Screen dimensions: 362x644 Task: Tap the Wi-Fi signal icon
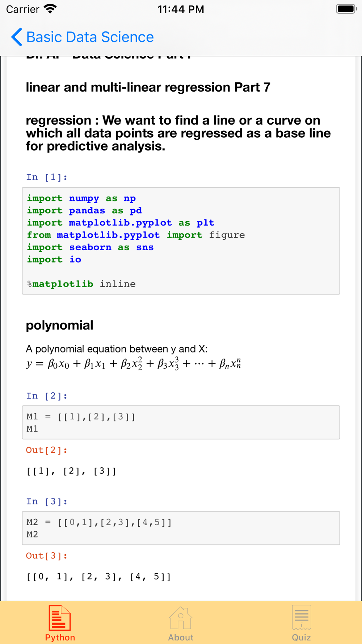click(50, 9)
